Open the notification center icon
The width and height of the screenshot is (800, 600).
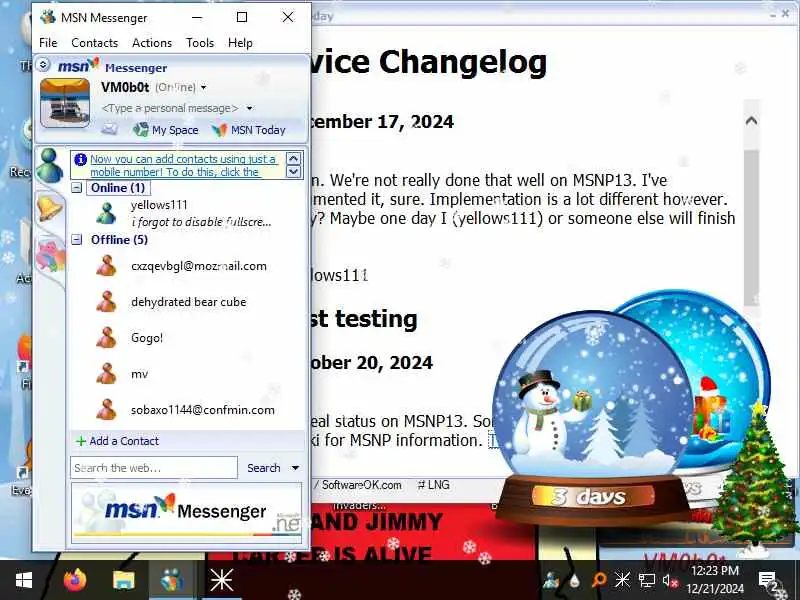pyautogui.click(x=768, y=581)
